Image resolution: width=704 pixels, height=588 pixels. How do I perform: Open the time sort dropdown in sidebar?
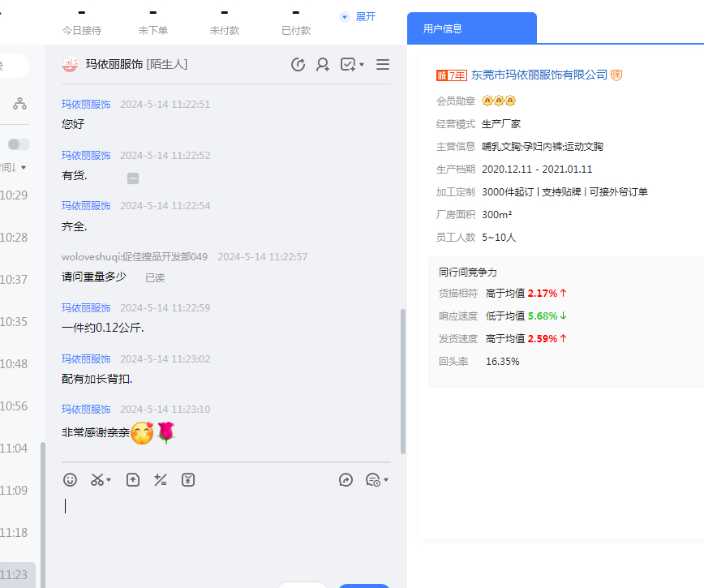tap(15, 168)
